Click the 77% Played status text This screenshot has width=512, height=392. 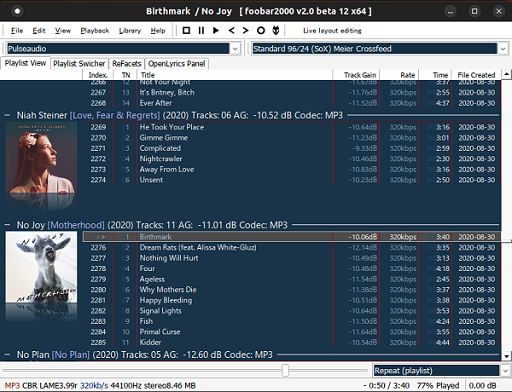[x=438, y=386]
